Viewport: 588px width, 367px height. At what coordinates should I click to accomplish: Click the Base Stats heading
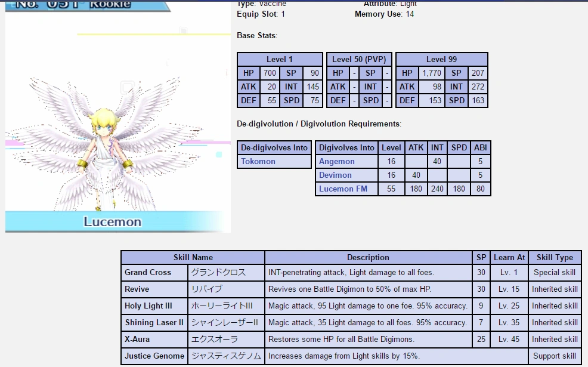click(257, 36)
